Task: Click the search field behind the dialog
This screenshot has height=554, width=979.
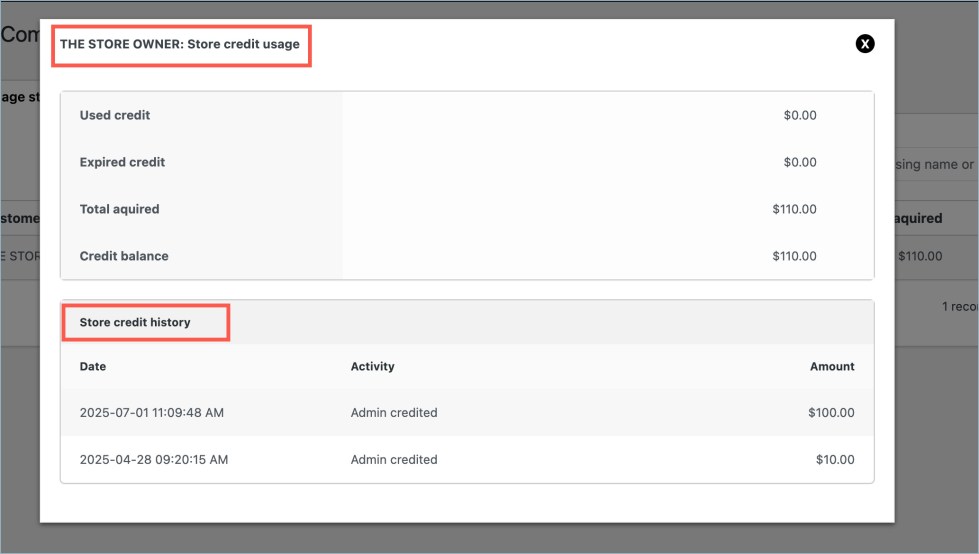Action: [x=935, y=164]
